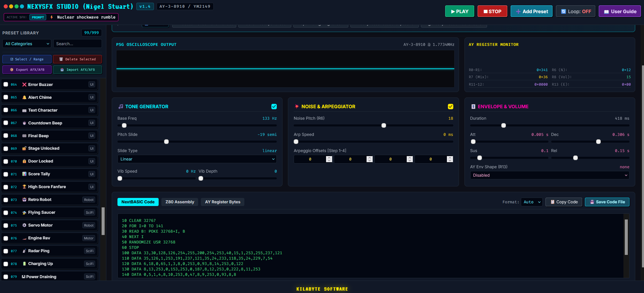Click the Score Tally chart icon
The width and height of the screenshot is (644, 293).
[x=24, y=174]
